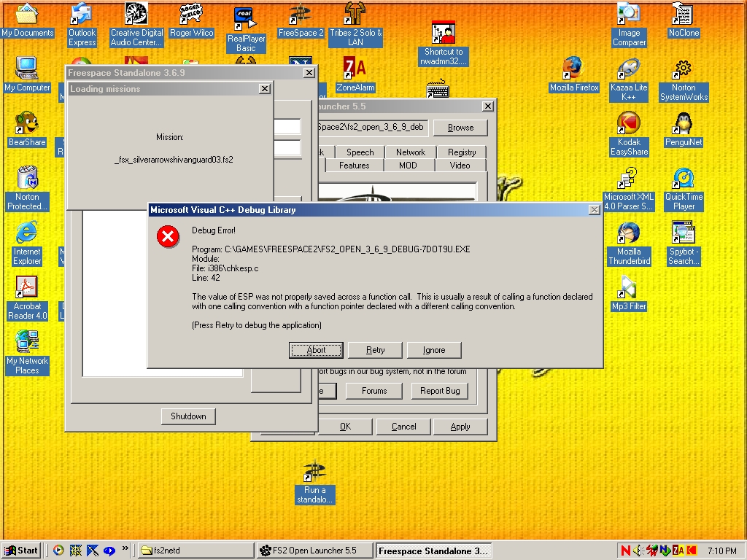Screen dimensions: 747x560
Task: Open the My Documents desktop icon
Action: tap(27, 20)
